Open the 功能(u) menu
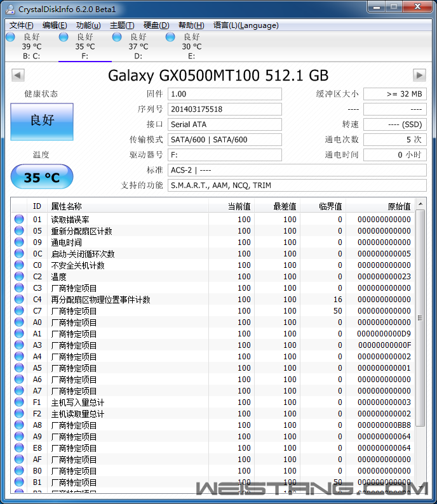This screenshot has height=504, width=437. click(88, 25)
